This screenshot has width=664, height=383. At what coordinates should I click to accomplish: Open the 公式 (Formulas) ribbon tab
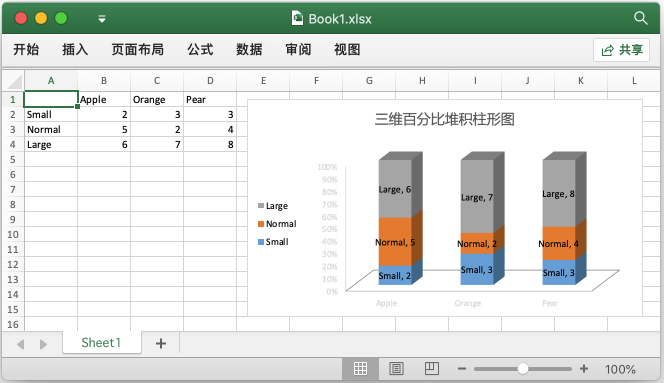click(x=200, y=50)
